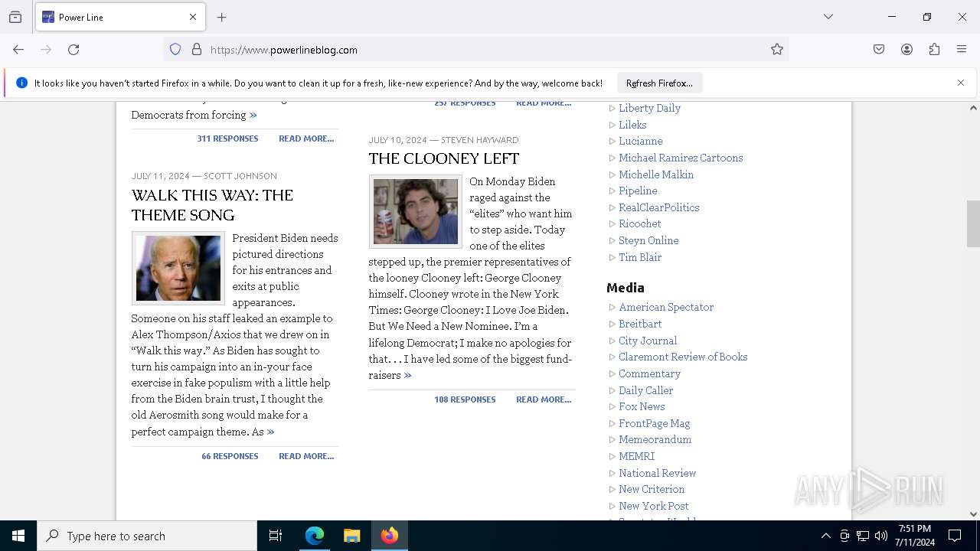View site security padlock information
This screenshot has width=980, height=551.
tap(197, 50)
